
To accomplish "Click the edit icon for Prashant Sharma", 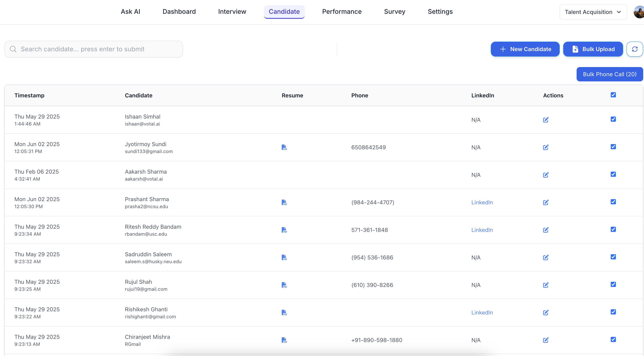I will tap(546, 202).
